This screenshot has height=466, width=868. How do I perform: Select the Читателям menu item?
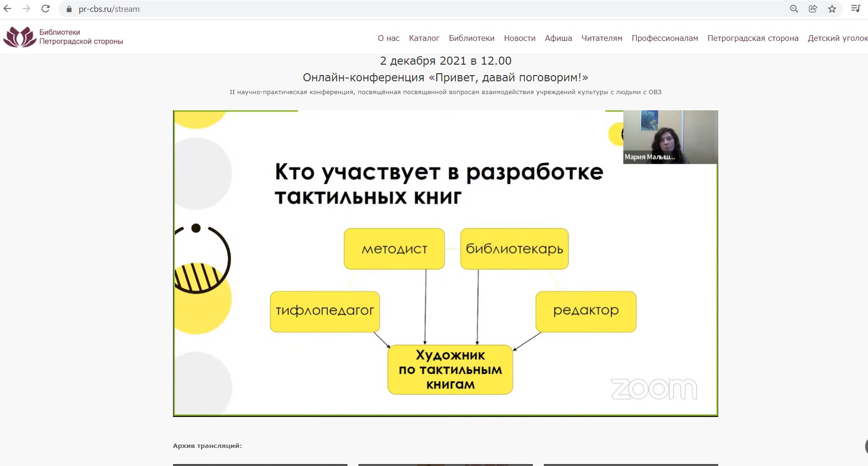(x=602, y=39)
